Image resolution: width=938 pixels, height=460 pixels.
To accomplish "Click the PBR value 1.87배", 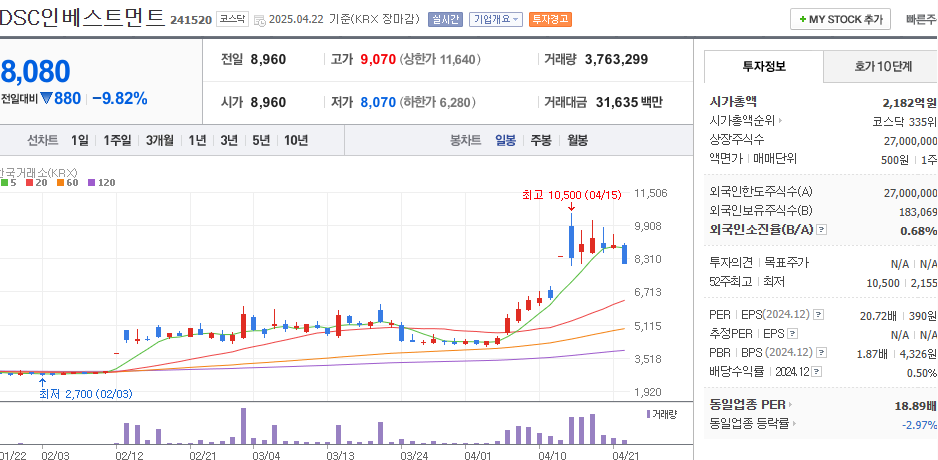I will click(x=872, y=354).
